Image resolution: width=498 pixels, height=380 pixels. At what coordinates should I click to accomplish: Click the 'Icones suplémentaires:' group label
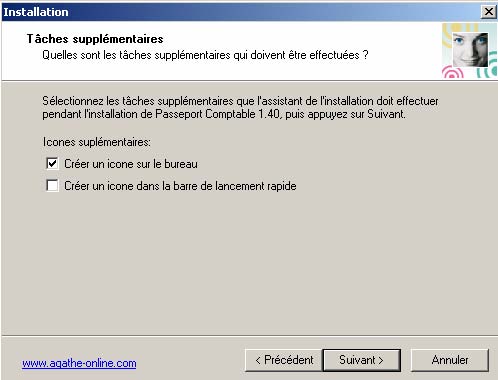point(97,142)
